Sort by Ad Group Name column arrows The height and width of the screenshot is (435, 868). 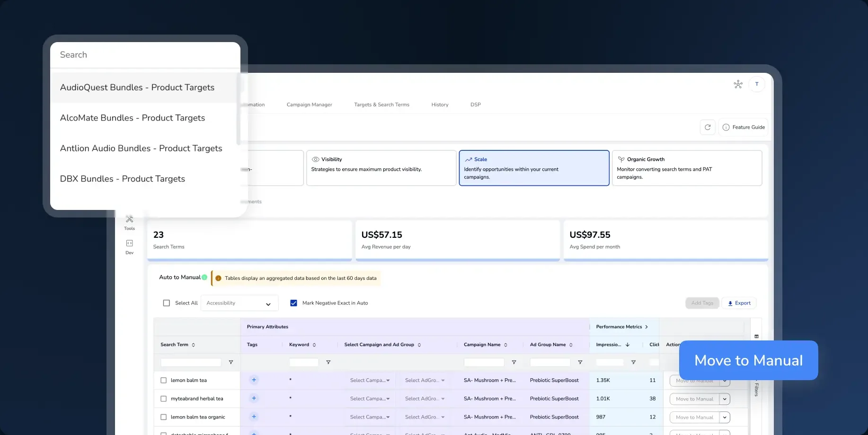tap(571, 345)
